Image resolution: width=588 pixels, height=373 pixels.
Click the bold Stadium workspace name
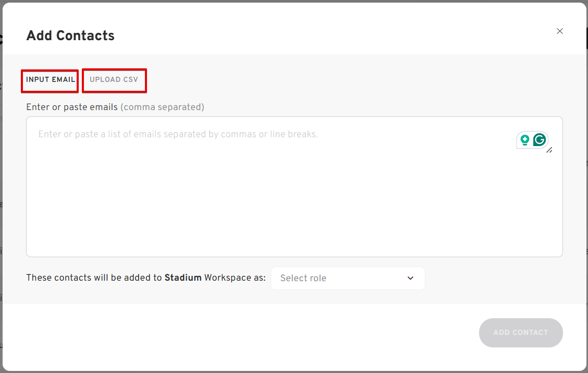(183, 278)
